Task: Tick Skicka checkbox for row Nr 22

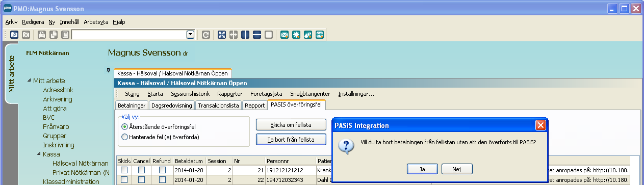Action: tap(124, 179)
